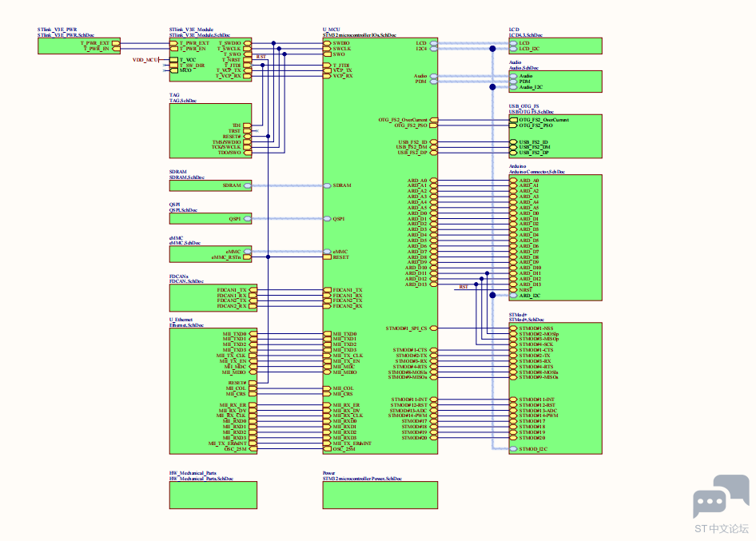The height and width of the screenshot is (541, 756).
Task: Click the 'RST' net label near T_NRST
Action: click(x=261, y=57)
